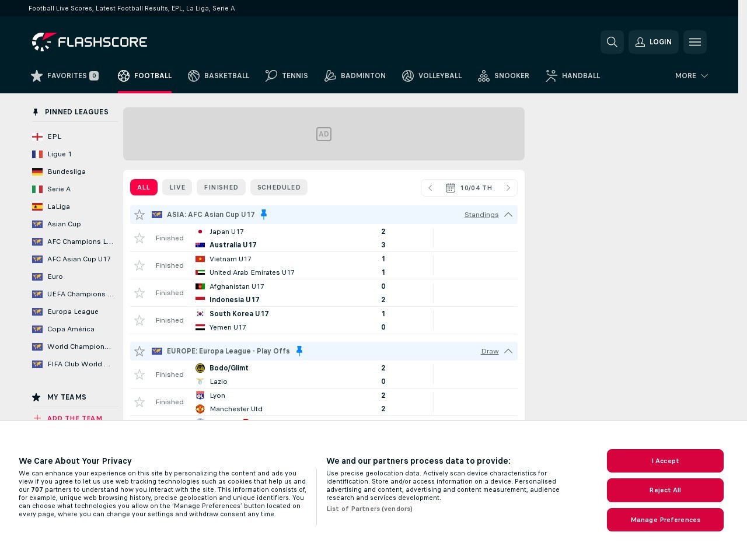Click the France flag icon for Ligue 1
This screenshot has height=560, width=747.
pos(37,154)
